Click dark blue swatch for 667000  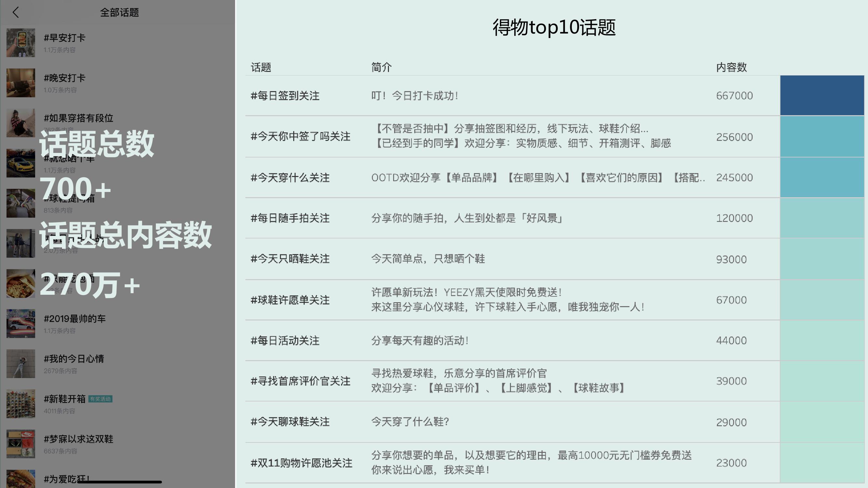[822, 95]
